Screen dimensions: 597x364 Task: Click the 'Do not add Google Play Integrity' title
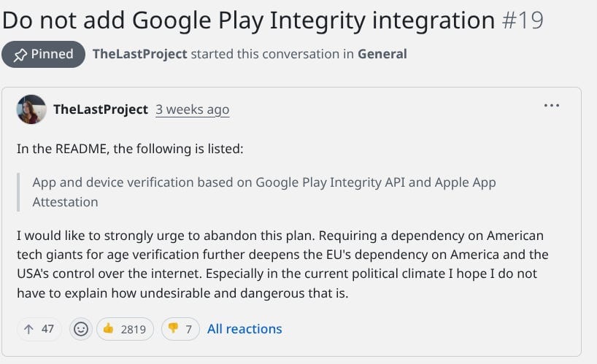248,20
